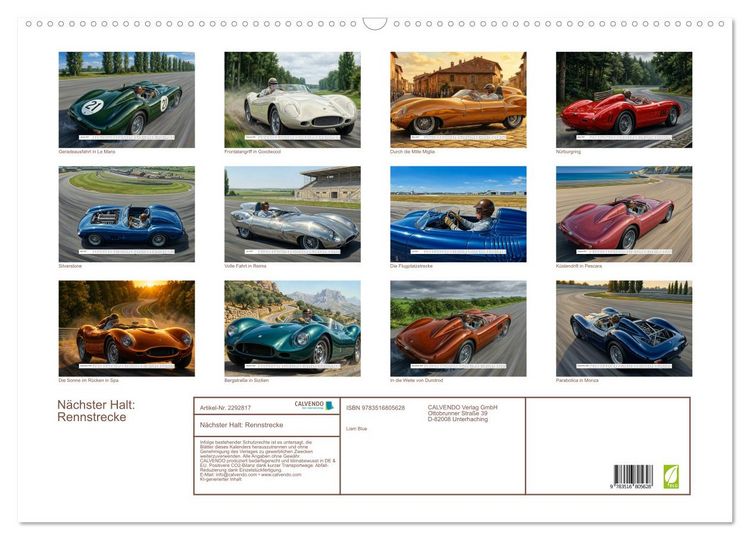Select the silver car in Reims picture
This screenshot has height=540, width=750.
[292, 214]
